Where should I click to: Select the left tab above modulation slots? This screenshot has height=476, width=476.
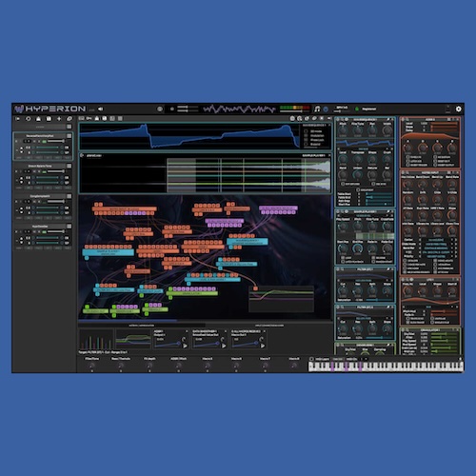click(x=142, y=326)
